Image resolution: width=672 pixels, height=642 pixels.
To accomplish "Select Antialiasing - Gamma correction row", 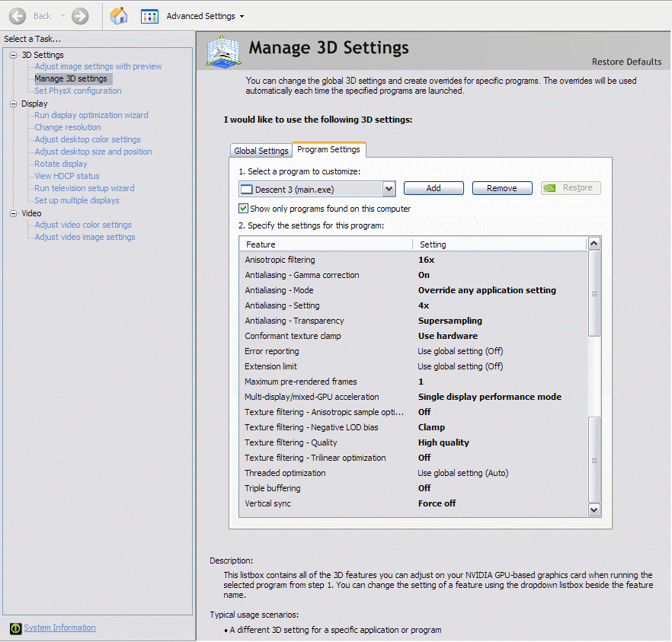I will click(x=414, y=275).
